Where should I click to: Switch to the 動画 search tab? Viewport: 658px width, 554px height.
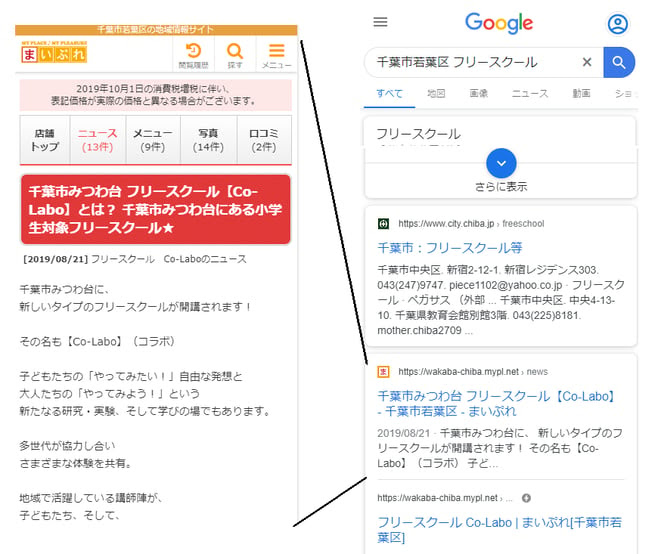(581, 94)
